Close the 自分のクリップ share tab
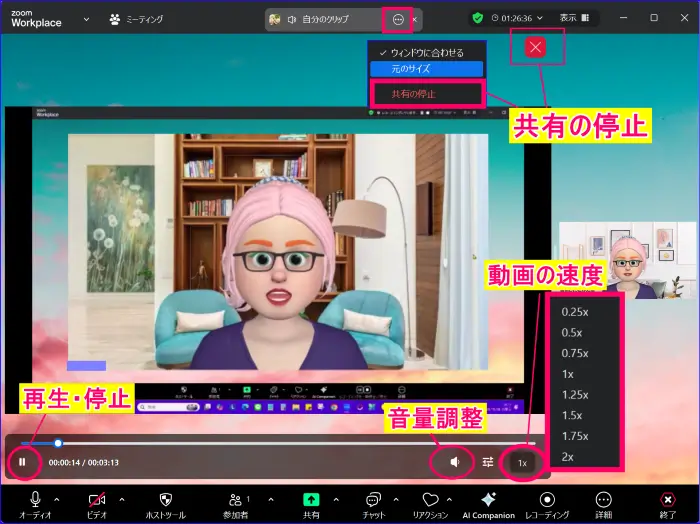Screen dimensions: 700x524 point(415,19)
